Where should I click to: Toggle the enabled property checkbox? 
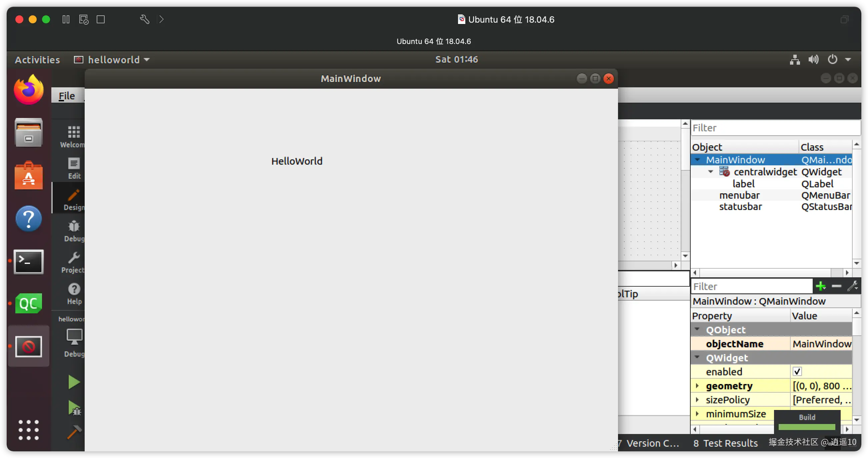[x=797, y=372]
